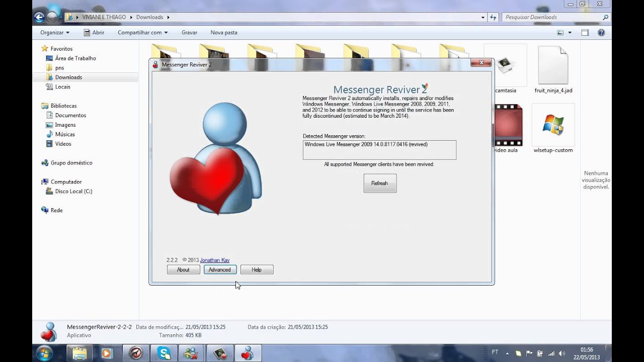Open Windows Explorer from the taskbar
Image resolution: width=644 pixels, height=362 pixels.
pyautogui.click(x=79, y=353)
